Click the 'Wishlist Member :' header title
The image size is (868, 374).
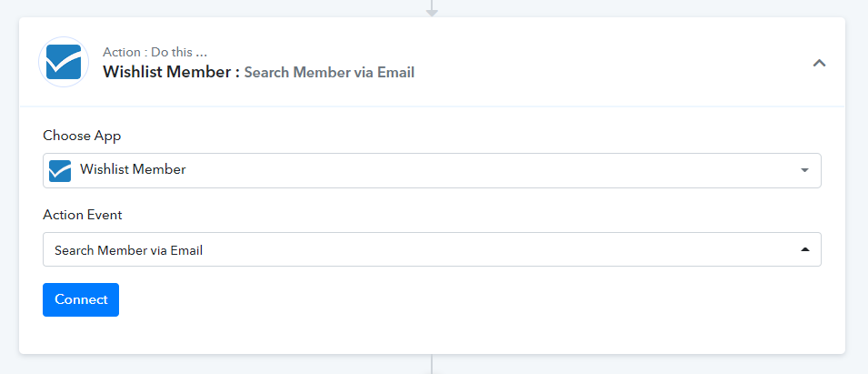[171, 72]
